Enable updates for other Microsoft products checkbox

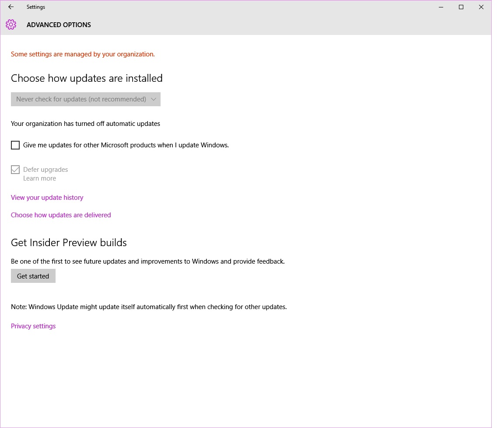[x=15, y=145]
